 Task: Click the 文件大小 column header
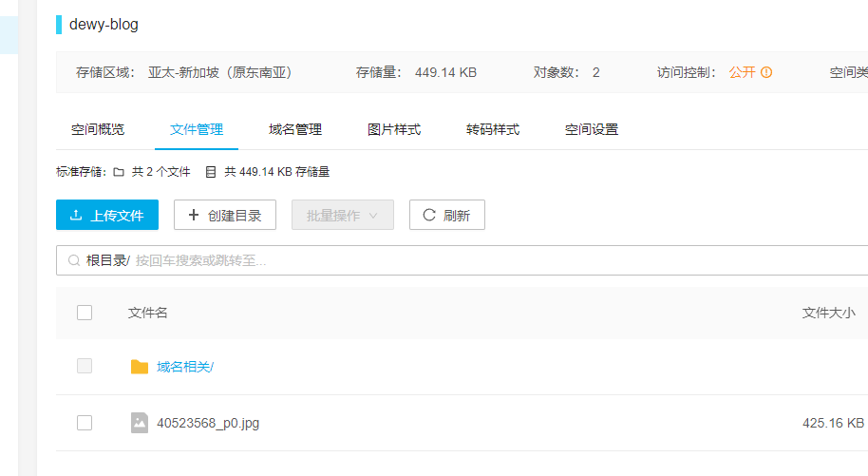tap(828, 314)
